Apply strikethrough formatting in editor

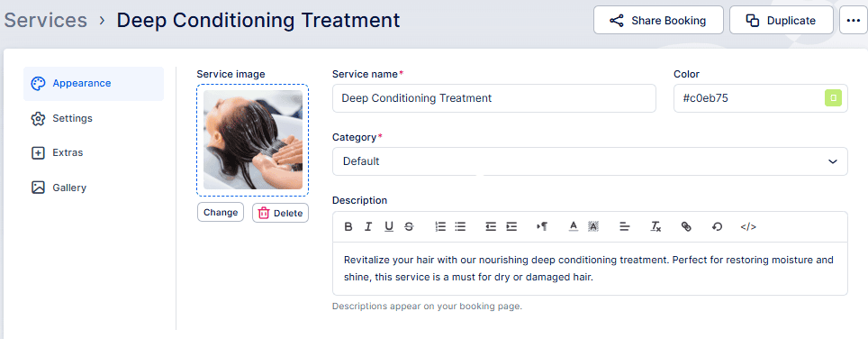[409, 226]
